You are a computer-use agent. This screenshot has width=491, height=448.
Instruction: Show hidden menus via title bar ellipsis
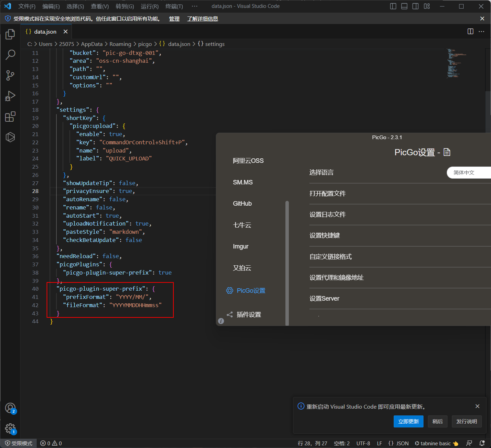point(195,6)
